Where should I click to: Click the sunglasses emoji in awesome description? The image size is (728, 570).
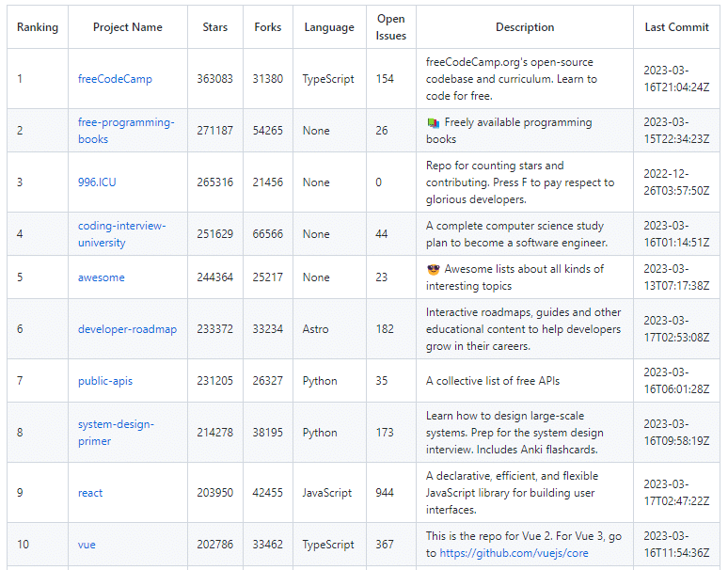(x=433, y=269)
